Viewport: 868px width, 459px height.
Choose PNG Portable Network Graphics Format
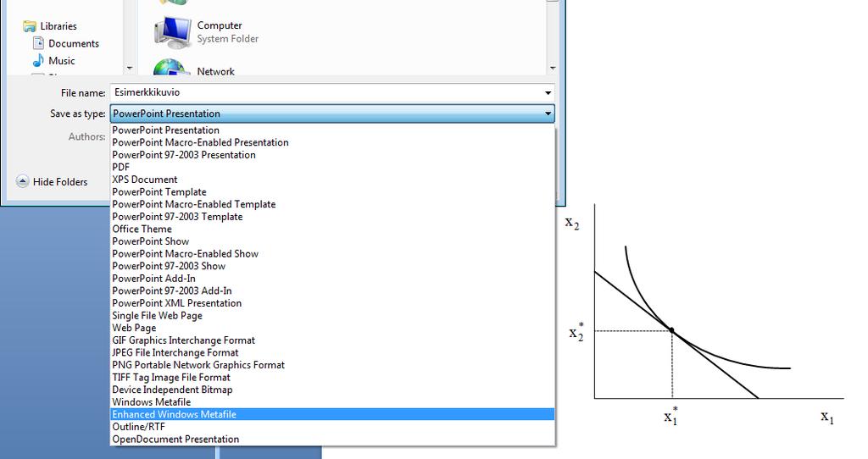click(332, 364)
